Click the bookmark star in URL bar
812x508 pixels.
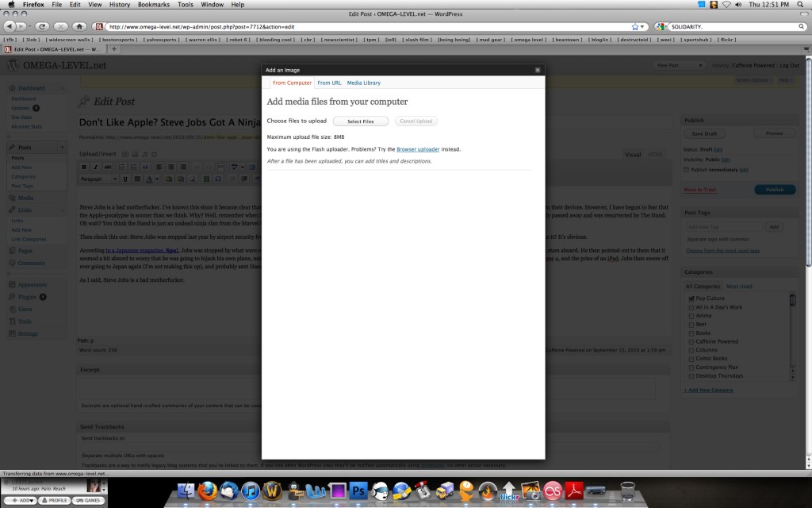coord(635,26)
